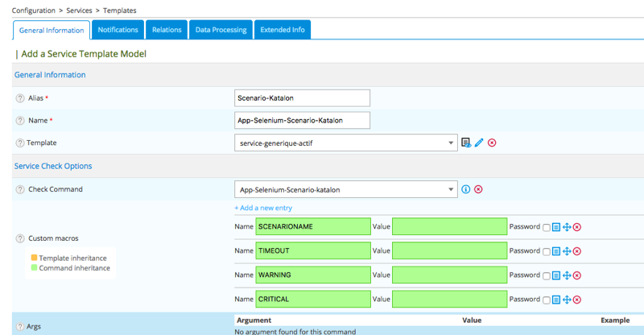The width and height of the screenshot is (644, 335).
Task: Clear the Check Command with red X icon
Action: [478, 189]
